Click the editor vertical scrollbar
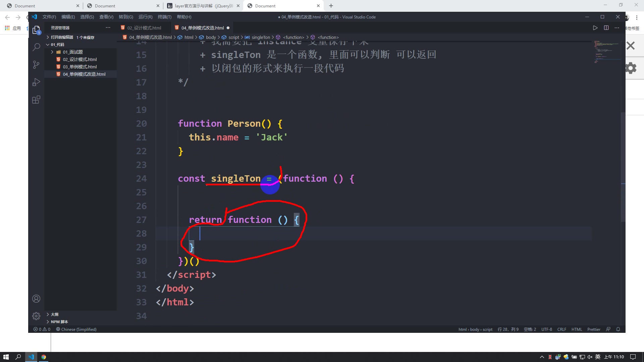This screenshot has width=644, height=362. (623, 168)
